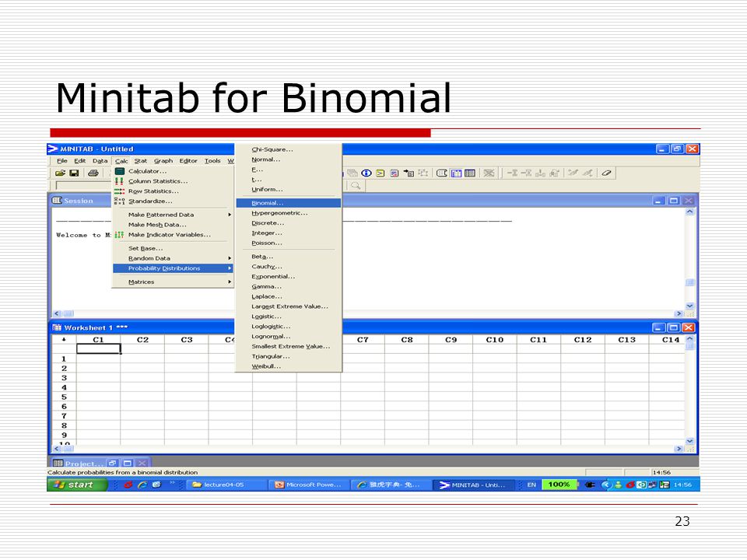Click the Standardize menu icon

120,201
